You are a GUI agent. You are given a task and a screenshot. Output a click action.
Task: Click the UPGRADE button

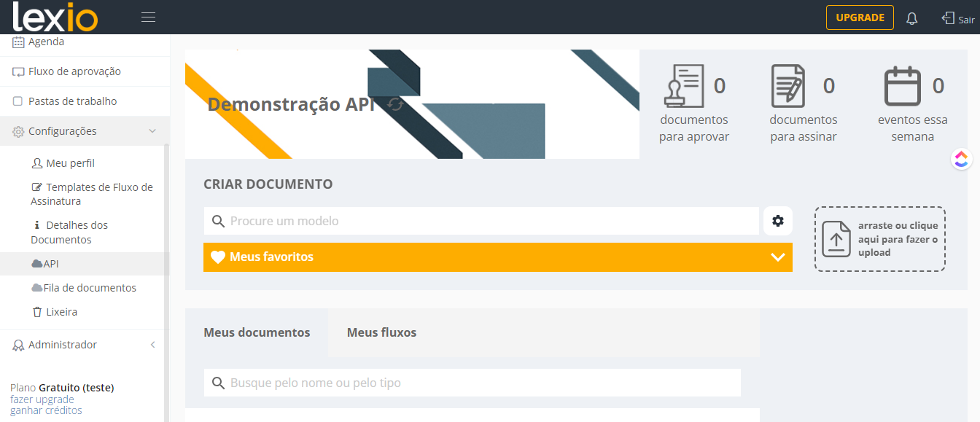tap(860, 17)
